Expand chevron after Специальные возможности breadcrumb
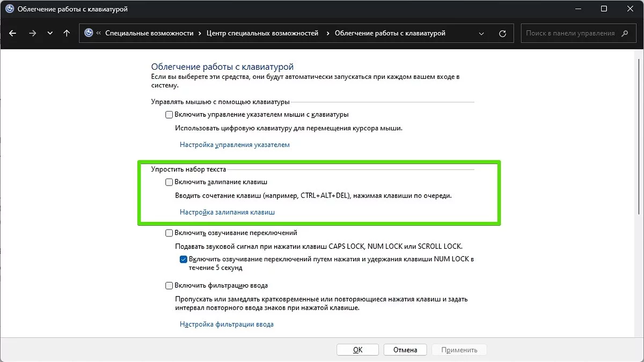Viewport: 644px width, 362px height. [x=200, y=33]
